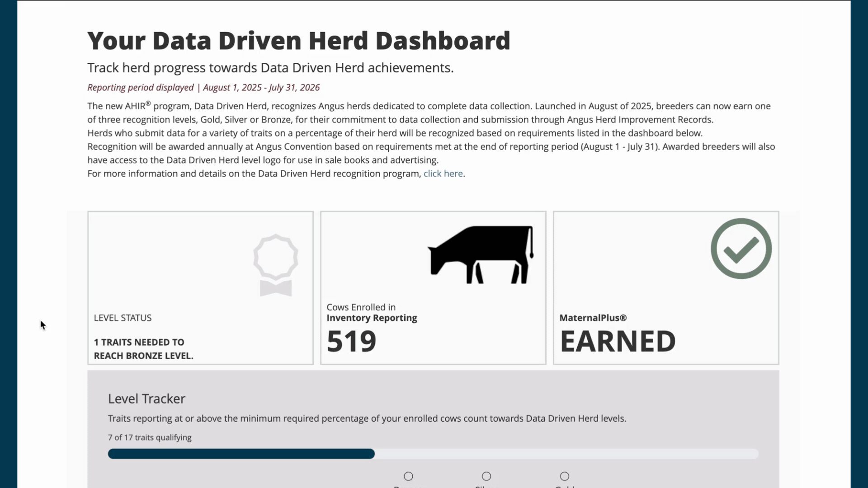This screenshot has width=868, height=488.
Task: Click the Level Tracker progress bar
Action: [433, 454]
